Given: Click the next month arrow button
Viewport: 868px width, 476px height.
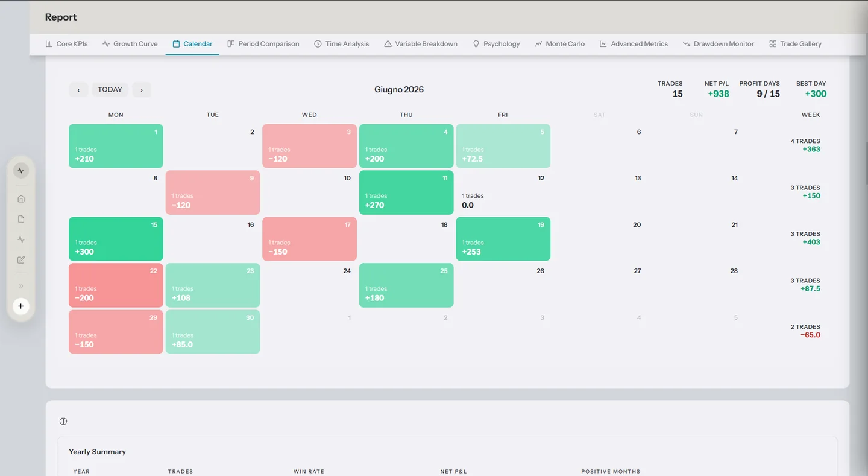Looking at the screenshot, I should [142, 90].
